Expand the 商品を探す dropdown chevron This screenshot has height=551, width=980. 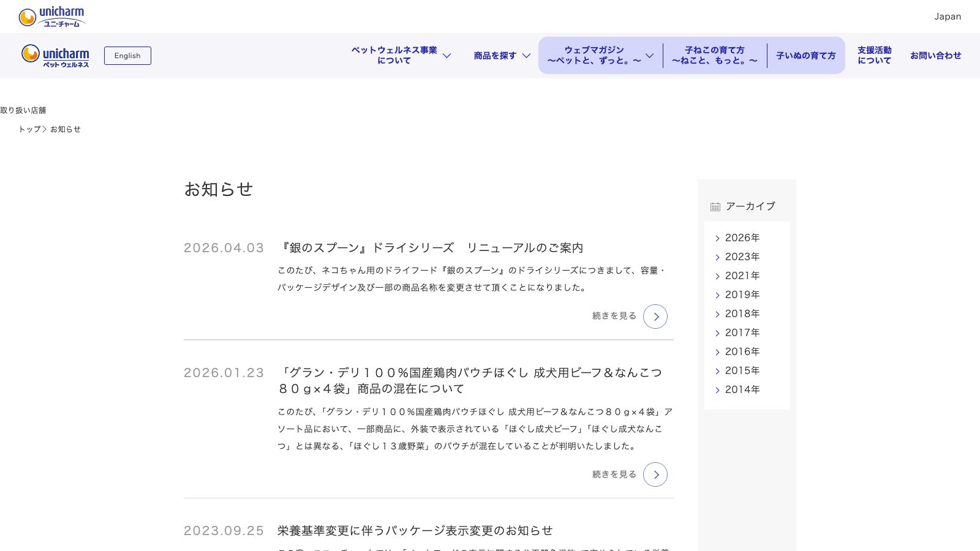[526, 56]
